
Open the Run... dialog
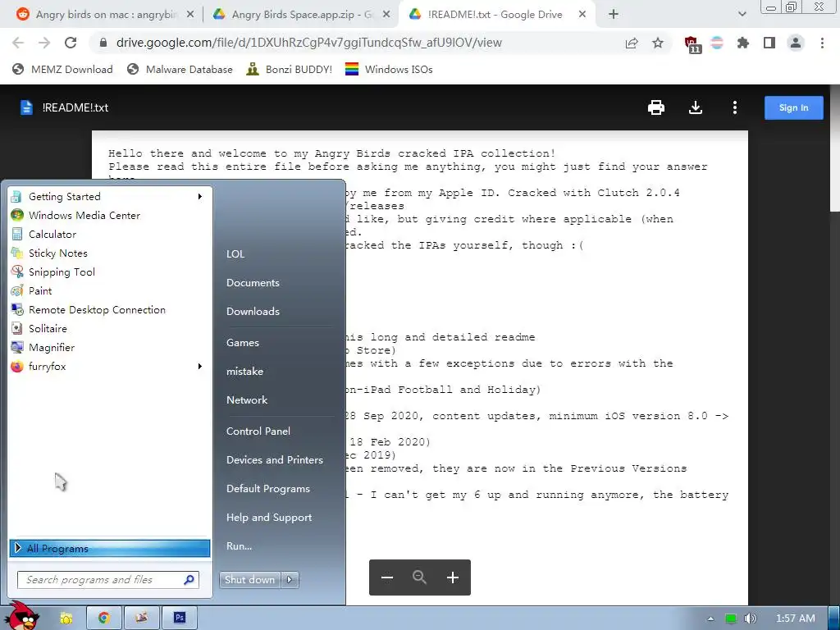point(239,546)
